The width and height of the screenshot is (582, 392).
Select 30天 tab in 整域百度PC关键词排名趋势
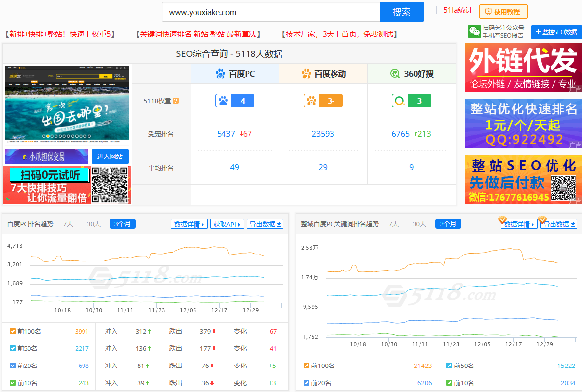(419, 224)
